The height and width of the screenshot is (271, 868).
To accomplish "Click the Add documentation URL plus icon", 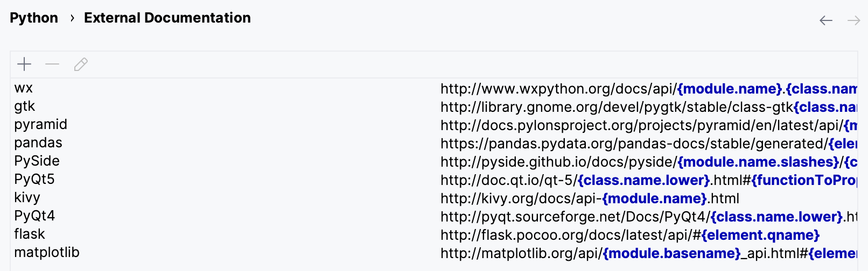I will pos(24,65).
